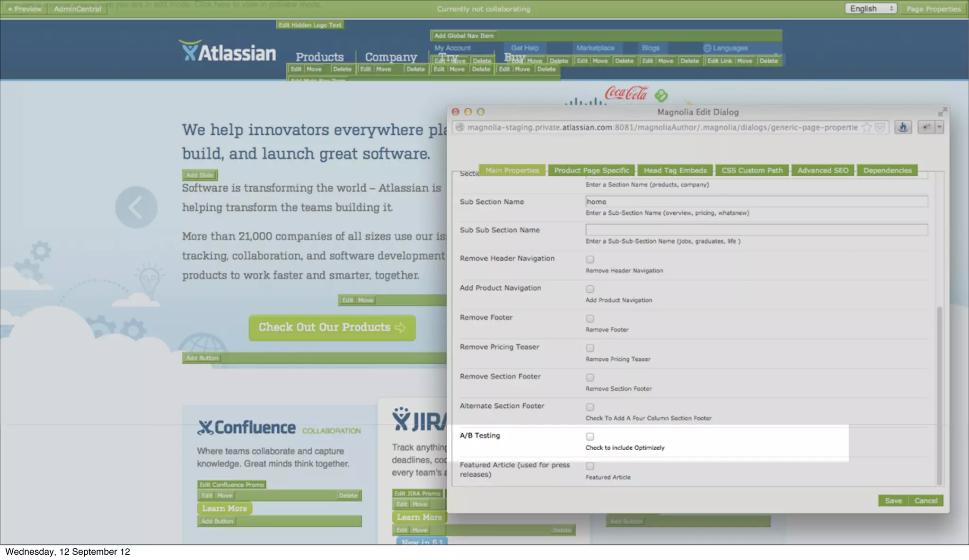Click the Languages globe link

(x=726, y=48)
